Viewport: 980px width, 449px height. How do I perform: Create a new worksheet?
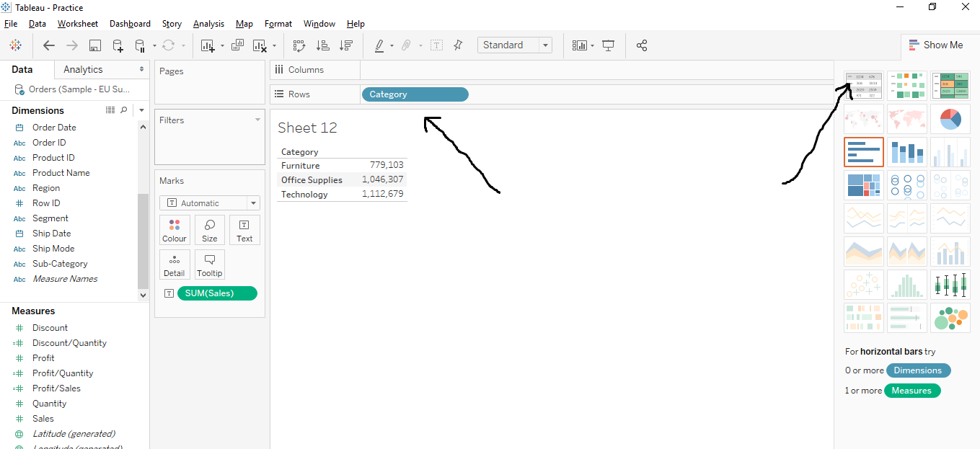(x=208, y=45)
